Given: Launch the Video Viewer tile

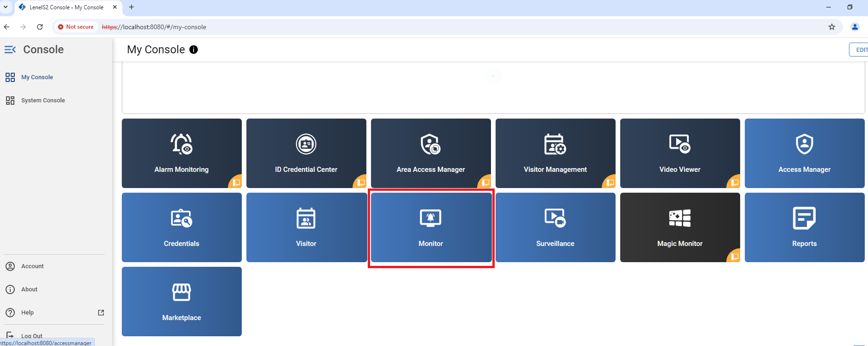Looking at the screenshot, I should 680,153.
